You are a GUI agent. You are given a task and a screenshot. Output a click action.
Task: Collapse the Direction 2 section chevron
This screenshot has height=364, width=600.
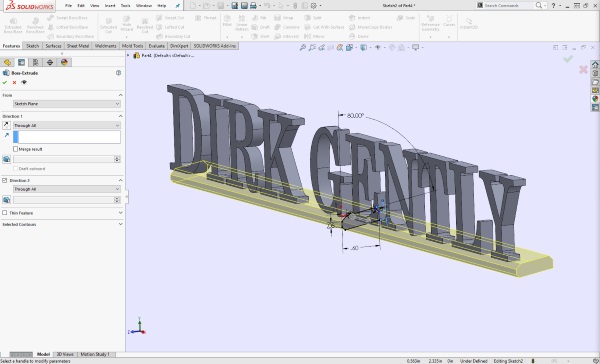point(121,180)
